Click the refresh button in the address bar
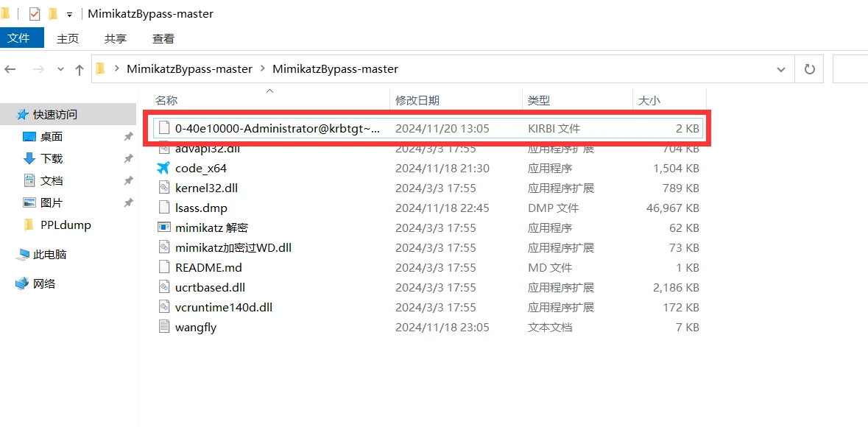Viewport: 868px width, 427px height. click(809, 69)
